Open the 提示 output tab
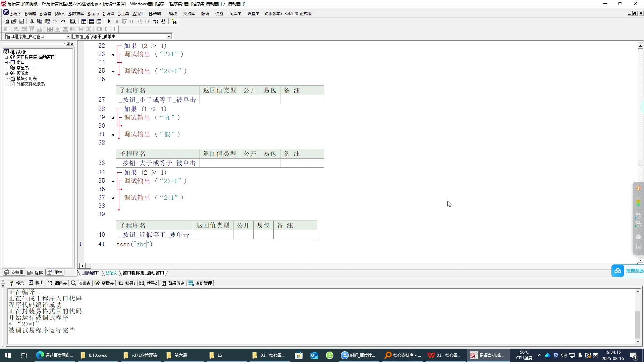 coord(17,283)
